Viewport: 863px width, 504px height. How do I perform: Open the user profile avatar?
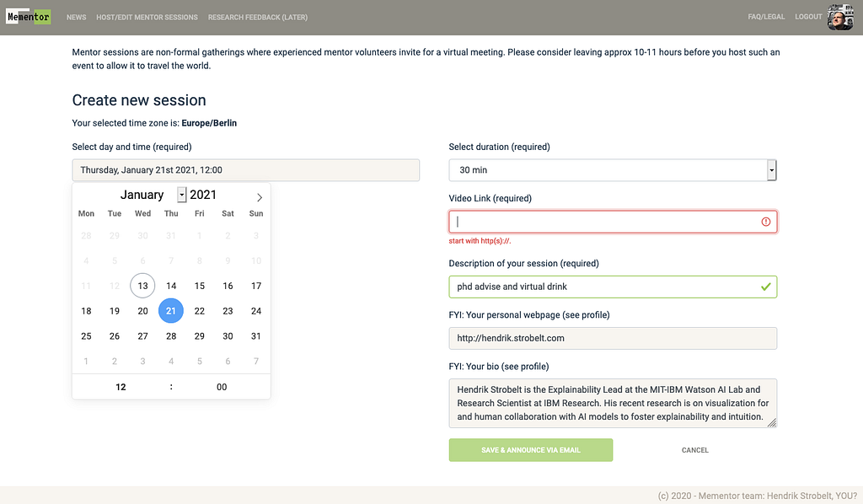tap(840, 17)
